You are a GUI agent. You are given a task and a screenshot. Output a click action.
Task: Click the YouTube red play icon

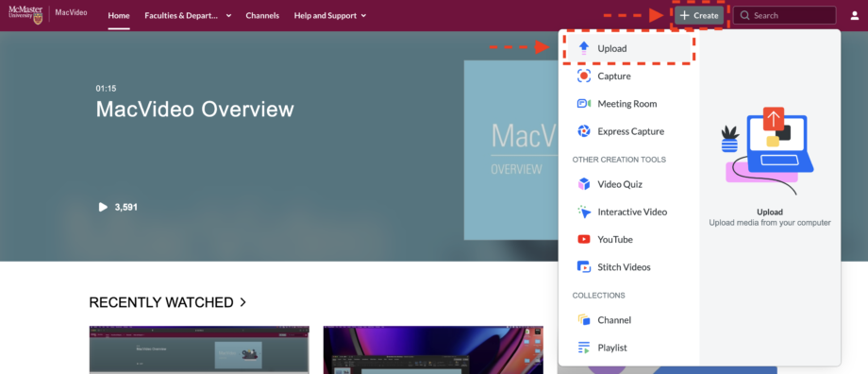[583, 239]
